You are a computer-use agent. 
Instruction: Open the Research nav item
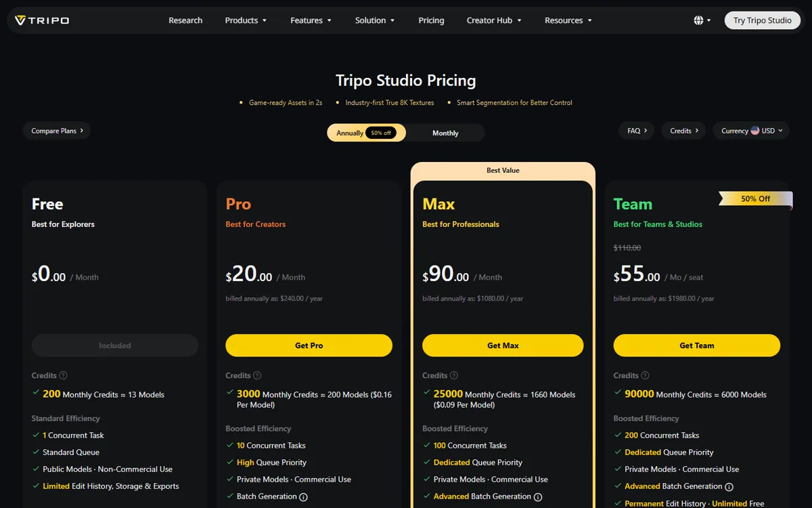coord(185,20)
